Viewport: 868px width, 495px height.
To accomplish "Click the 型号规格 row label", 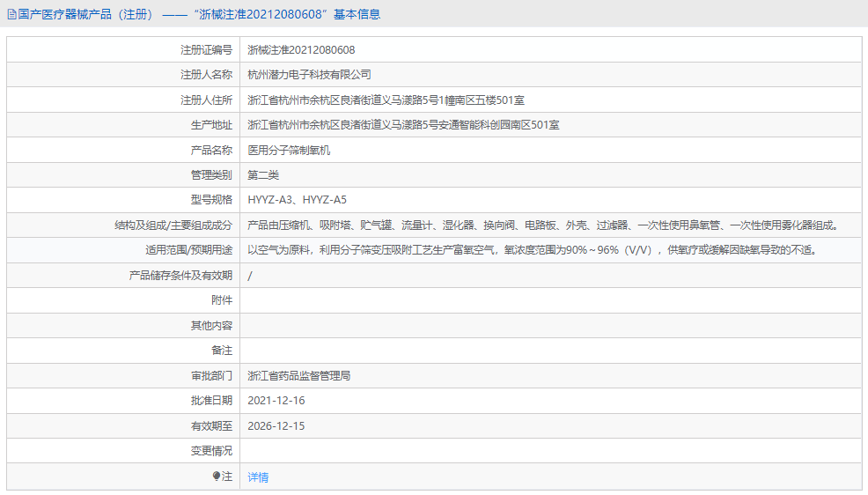I will tap(211, 200).
